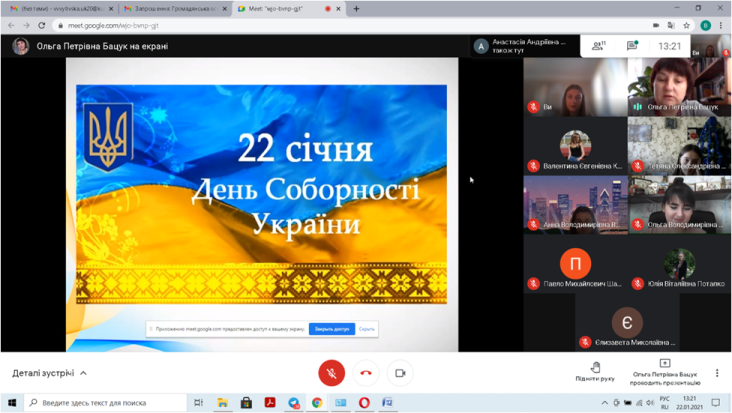The width and height of the screenshot is (732, 413).
Task: Bookmark this page with the star icon
Action: [x=687, y=25]
